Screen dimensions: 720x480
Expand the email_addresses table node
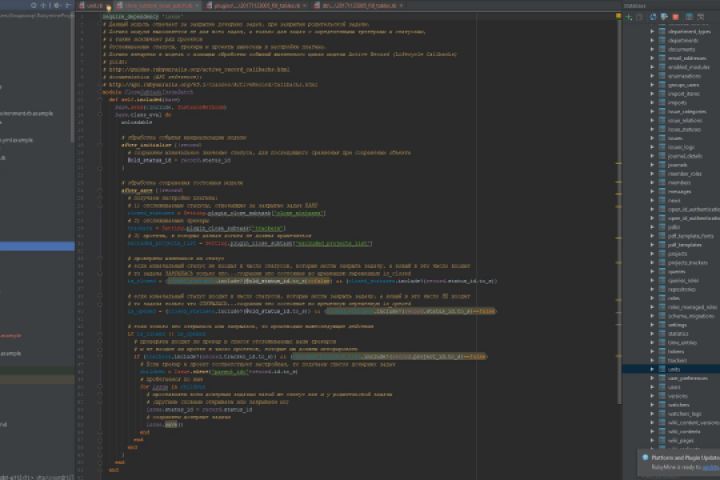click(x=652, y=58)
